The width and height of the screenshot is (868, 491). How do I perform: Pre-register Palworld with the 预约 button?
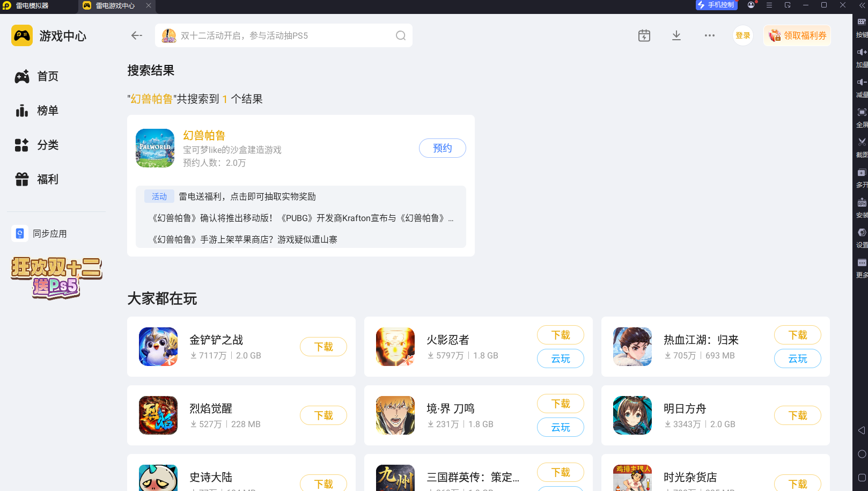(442, 148)
